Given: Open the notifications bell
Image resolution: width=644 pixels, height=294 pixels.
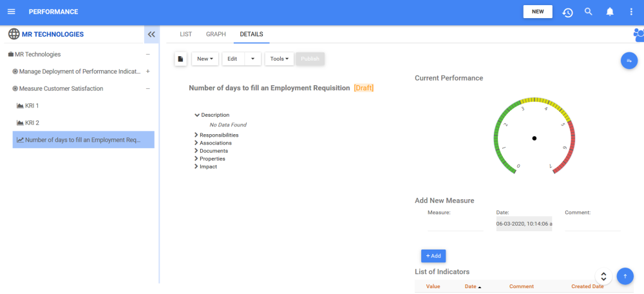Looking at the screenshot, I should [x=609, y=12].
